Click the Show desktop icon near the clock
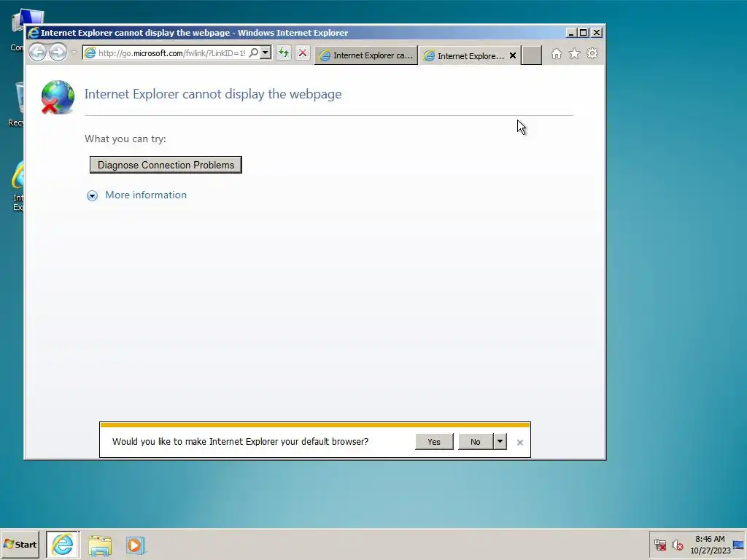Screen dimensions: 747x560 [x=739, y=544]
